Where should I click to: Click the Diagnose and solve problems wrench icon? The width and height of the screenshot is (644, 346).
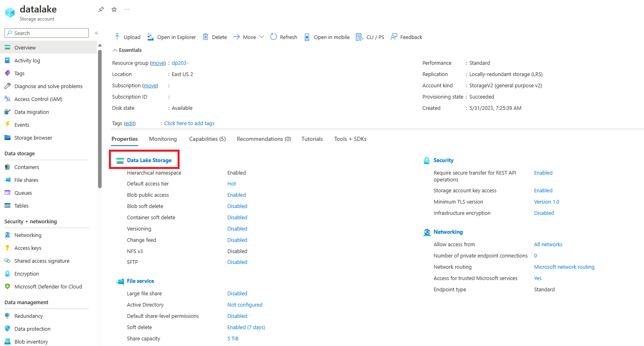click(x=7, y=86)
